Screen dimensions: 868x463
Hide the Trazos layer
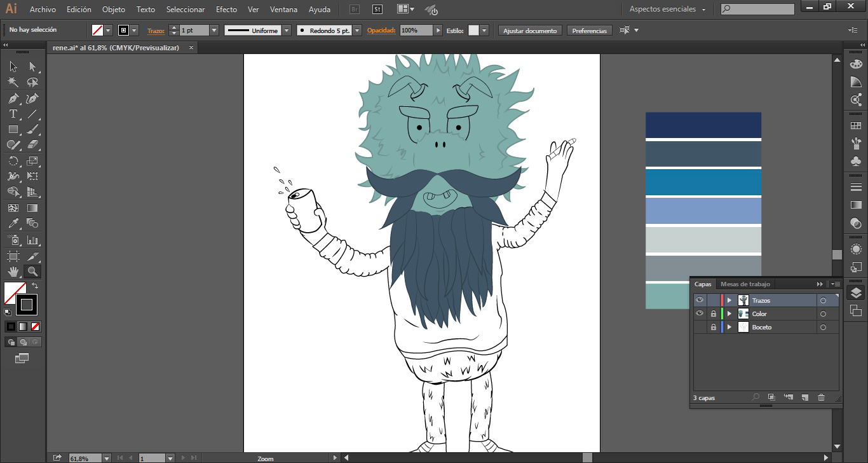pyautogui.click(x=700, y=300)
